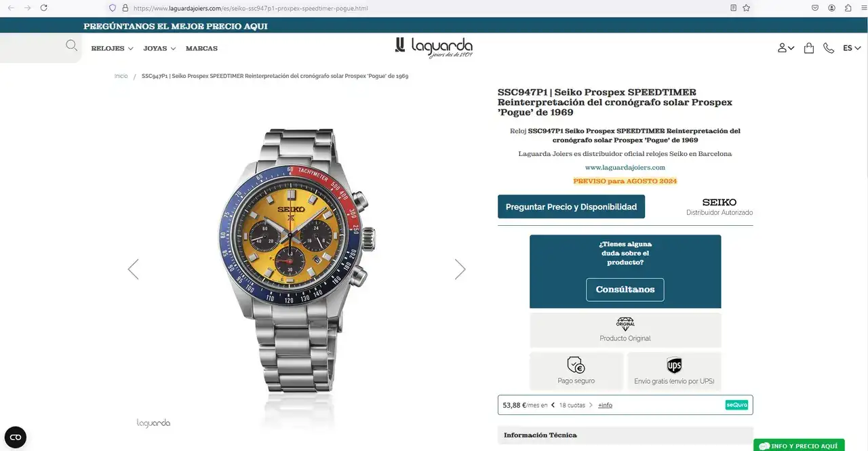
Task: Reload the page with browser refresh icon
Action: 44,8
